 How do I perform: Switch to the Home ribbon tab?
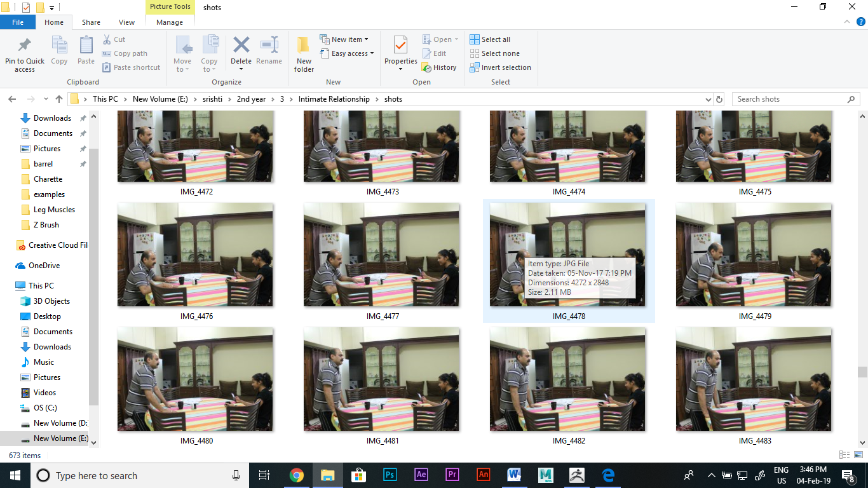pyautogui.click(x=54, y=22)
